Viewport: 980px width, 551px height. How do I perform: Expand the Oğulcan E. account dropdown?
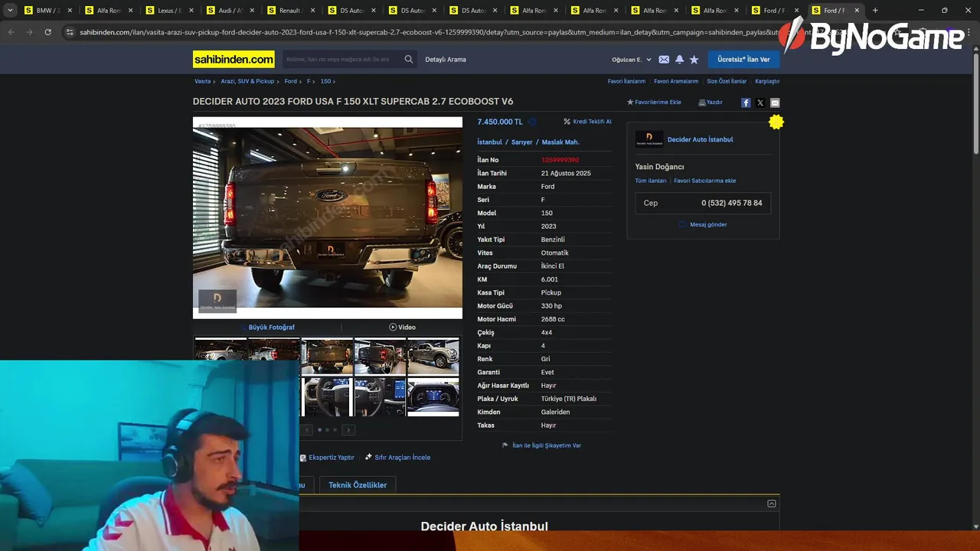tap(632, 60)
